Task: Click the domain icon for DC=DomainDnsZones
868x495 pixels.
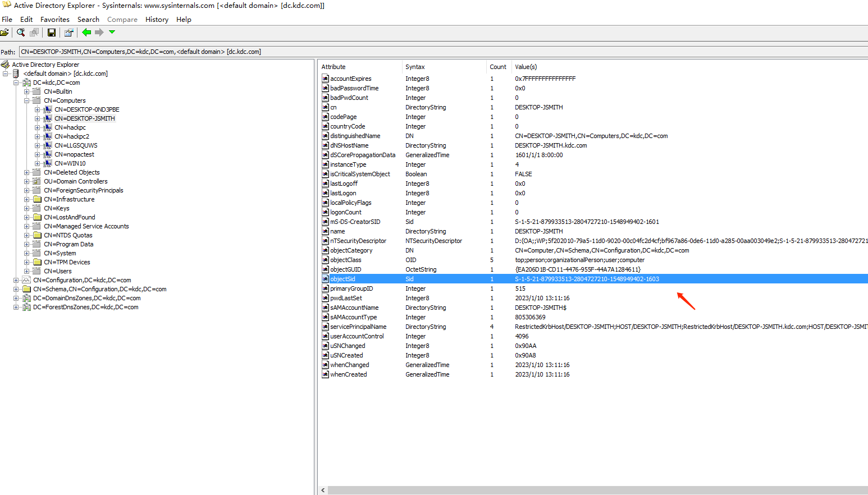Action: pos(26,298)
